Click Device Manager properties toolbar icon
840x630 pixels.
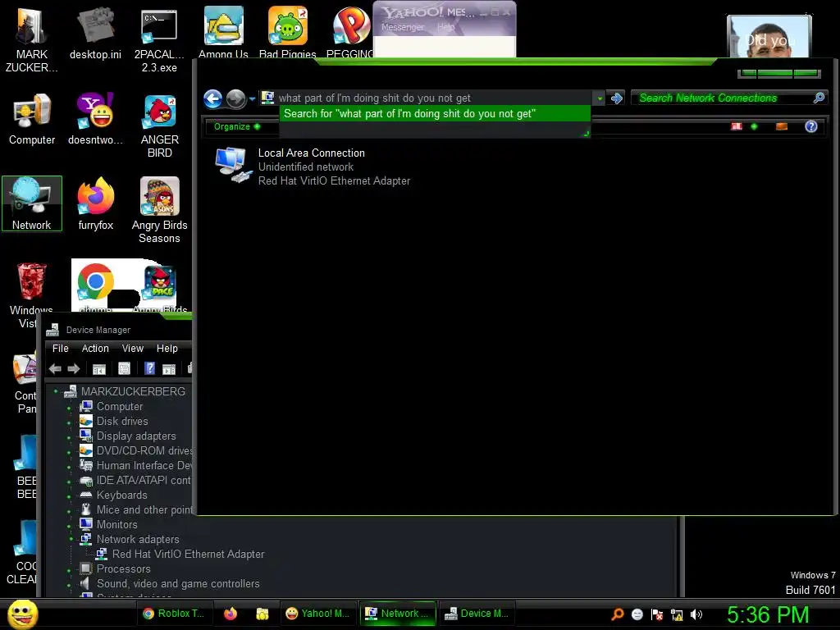(125, 368)
